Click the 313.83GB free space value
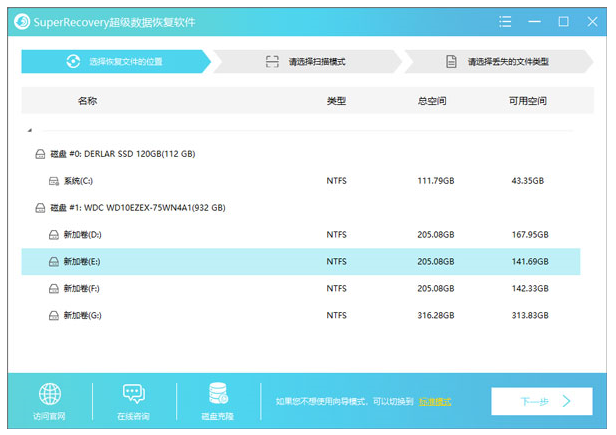 (530, 316)
